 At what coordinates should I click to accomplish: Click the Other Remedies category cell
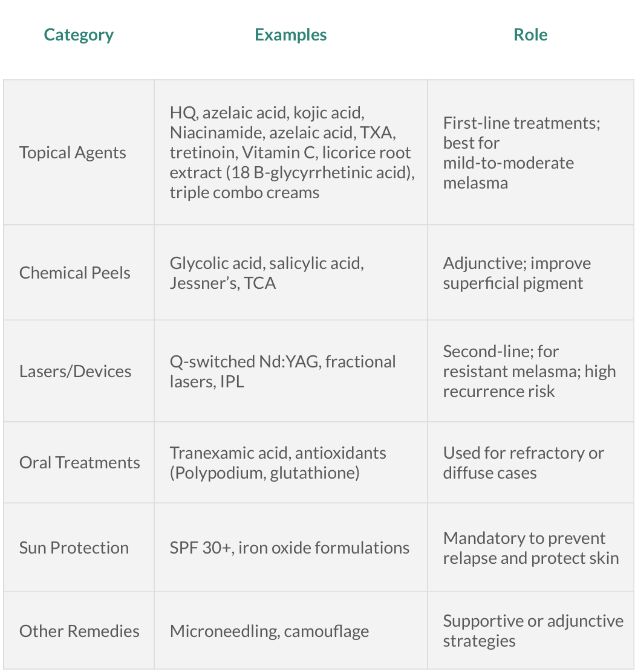click(79, 632)
